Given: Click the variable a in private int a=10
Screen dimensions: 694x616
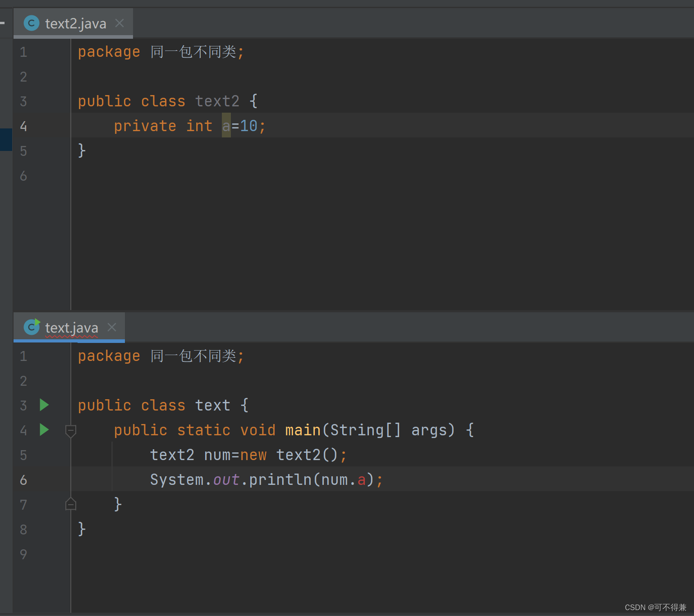Looking at the screenshot, I should [x=226, y=126].
